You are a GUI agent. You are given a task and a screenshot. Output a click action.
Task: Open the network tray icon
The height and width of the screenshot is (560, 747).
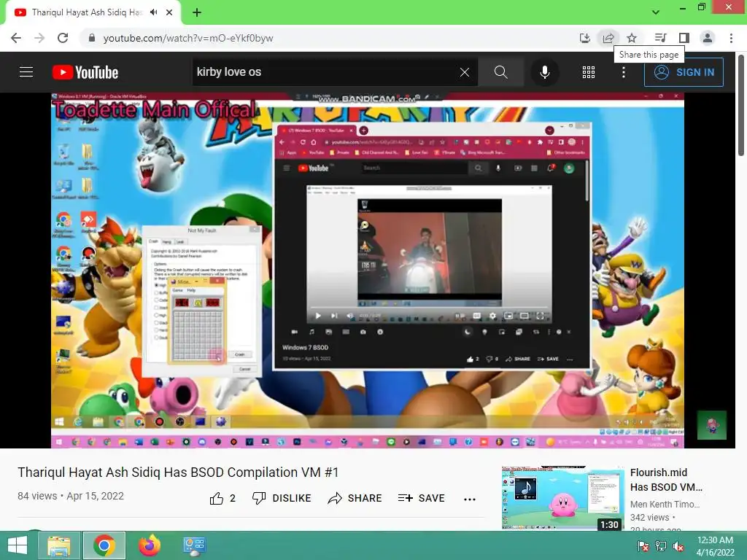pos(661,545)
